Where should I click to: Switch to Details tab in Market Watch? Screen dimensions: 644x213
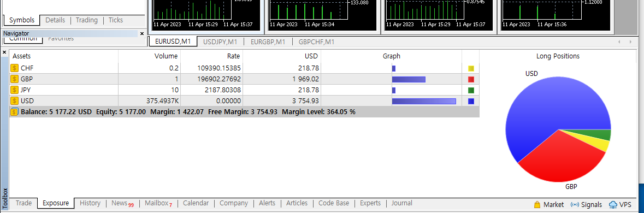[x=55, y=20]
